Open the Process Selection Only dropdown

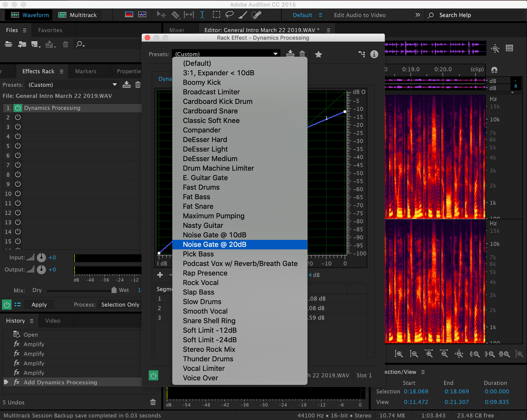pyautogui.click(x=120, y=305)
